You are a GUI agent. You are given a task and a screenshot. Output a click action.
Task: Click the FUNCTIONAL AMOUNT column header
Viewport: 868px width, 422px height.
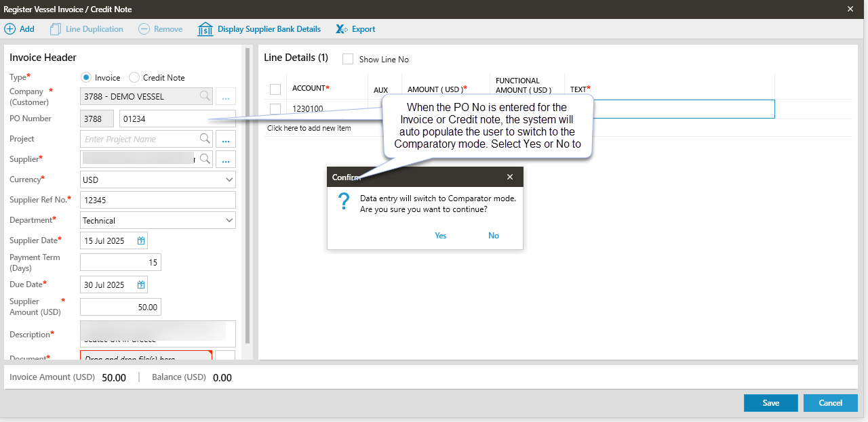523,85
